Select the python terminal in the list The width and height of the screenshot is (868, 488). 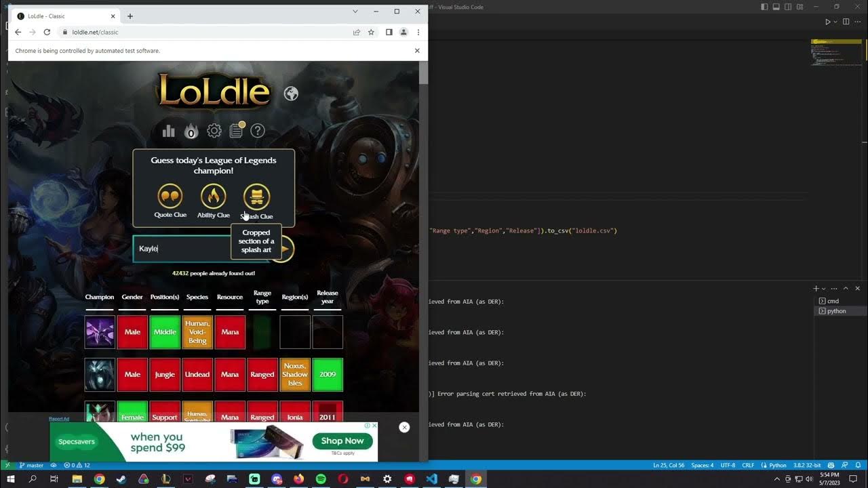click(x=840, y=311)
